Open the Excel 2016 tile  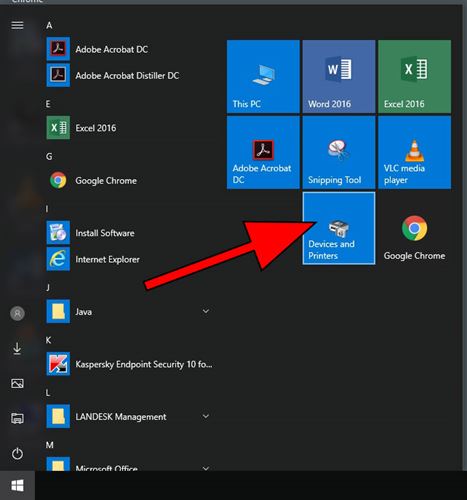coord(415,77)
